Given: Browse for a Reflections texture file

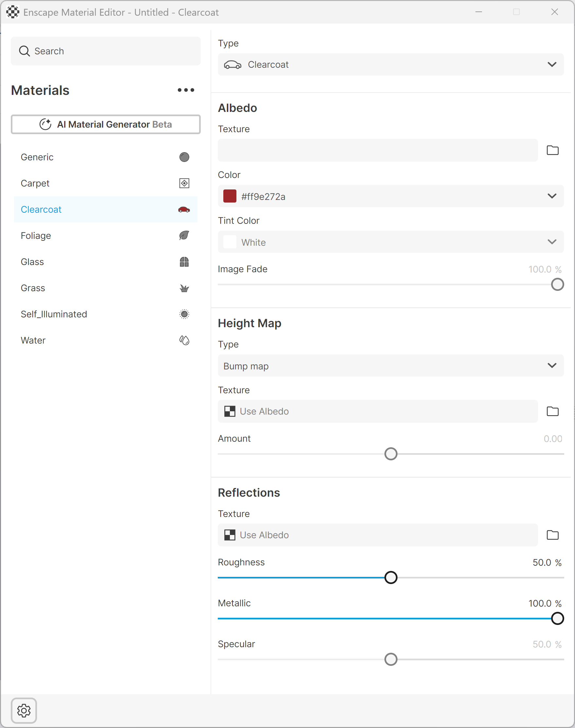Looking at the screenshot, I should tap(552, 535).
